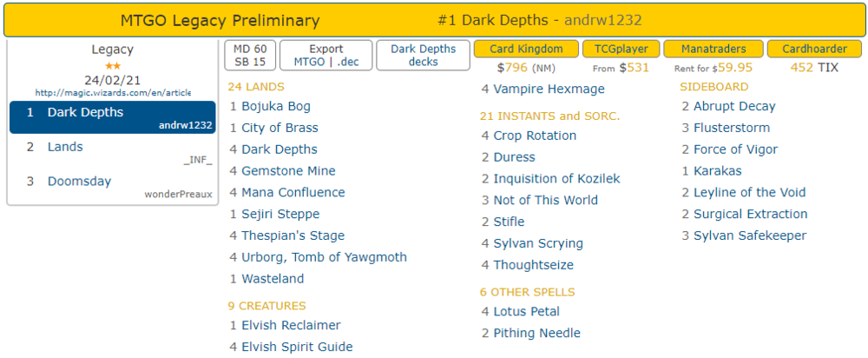The width and height of the screenshot is (868, 358).
Task: Open the Bojuka Bog card link
Action: (x=276, y=106)
